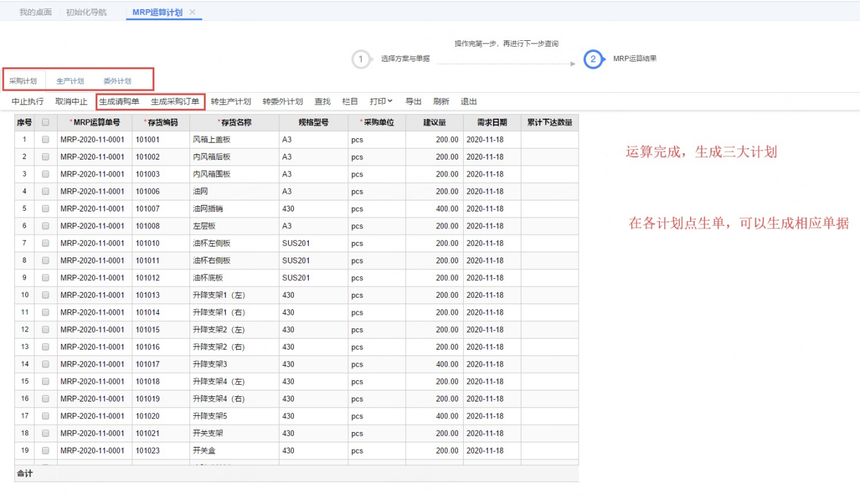
Task: Check the row for 油杯左侧板
Action: pyautogui.click(x=45, y=243)
